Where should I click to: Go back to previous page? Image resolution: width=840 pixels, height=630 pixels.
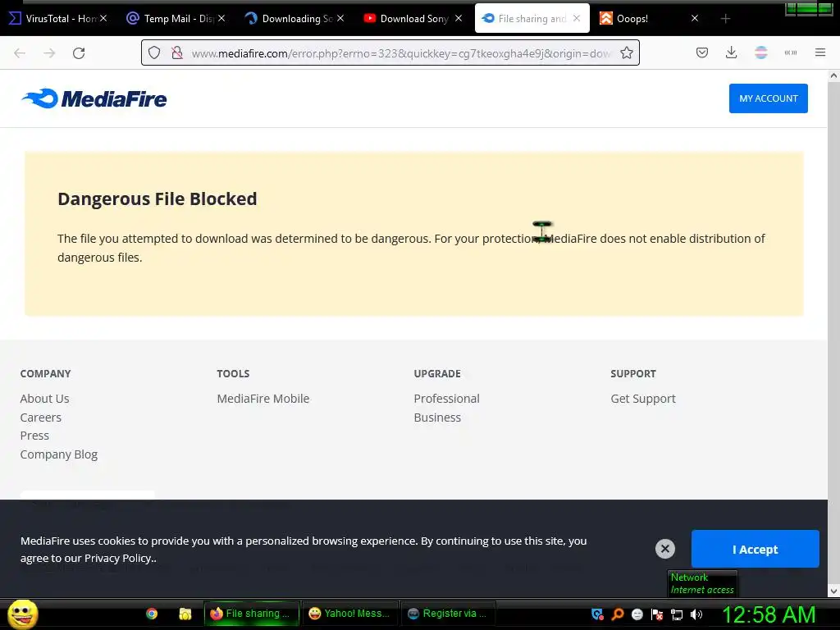click(x=20, y=52)
